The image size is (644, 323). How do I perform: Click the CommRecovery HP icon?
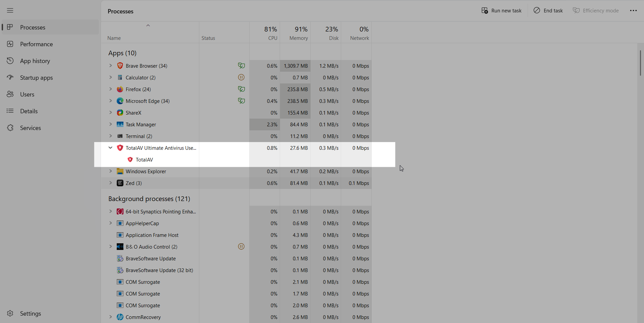tap(120, 317)
